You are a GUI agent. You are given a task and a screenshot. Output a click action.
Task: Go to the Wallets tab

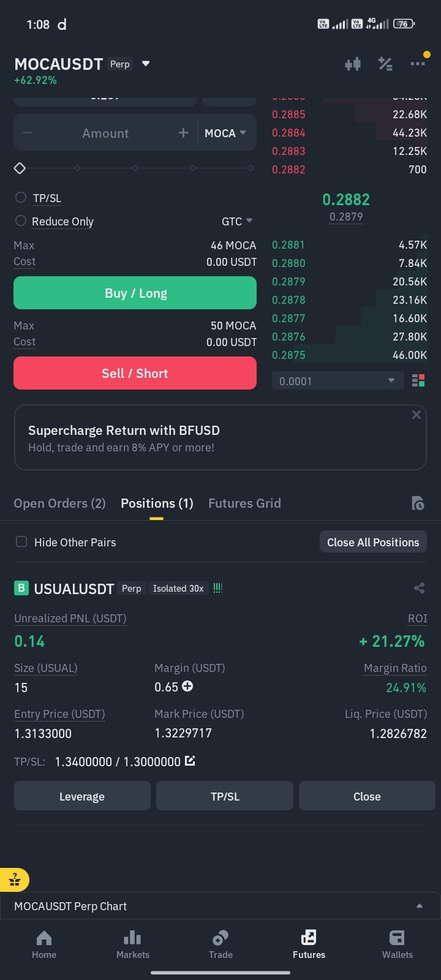coord(397,944)
